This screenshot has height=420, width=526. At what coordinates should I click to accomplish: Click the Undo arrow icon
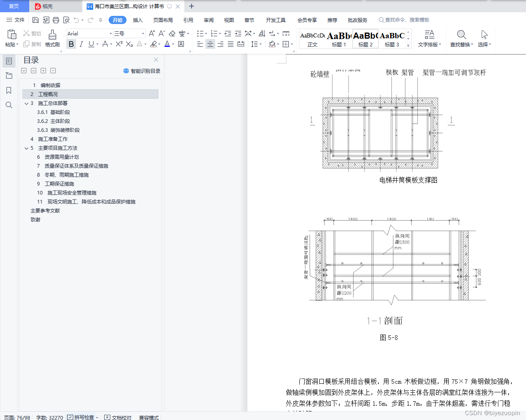point(76,20)
